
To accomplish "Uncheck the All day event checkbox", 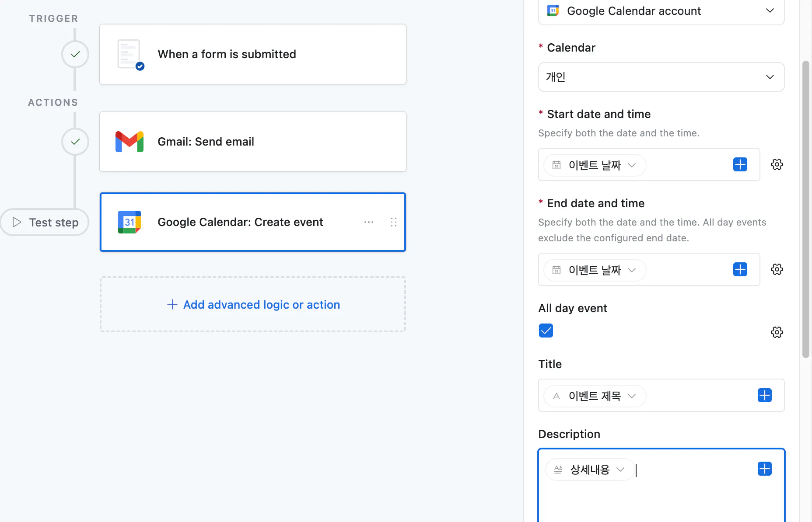I will click(x=546, y=331).
